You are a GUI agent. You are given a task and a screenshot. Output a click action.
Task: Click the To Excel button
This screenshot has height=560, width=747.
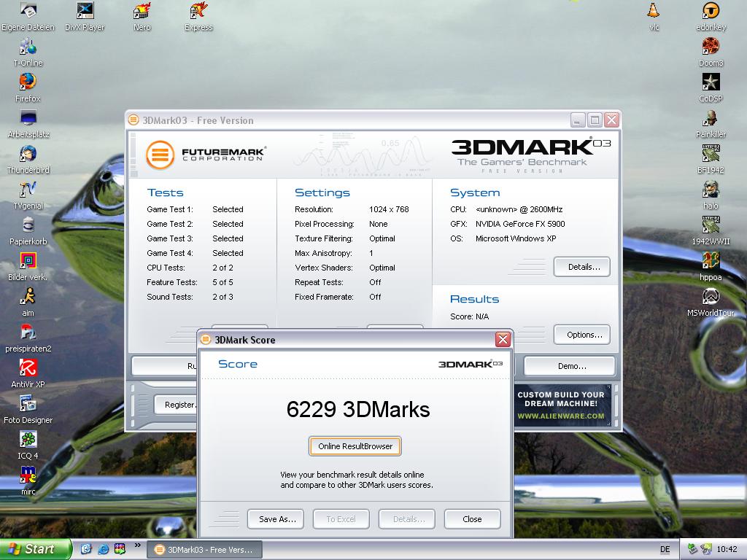[x=341, y=519]
